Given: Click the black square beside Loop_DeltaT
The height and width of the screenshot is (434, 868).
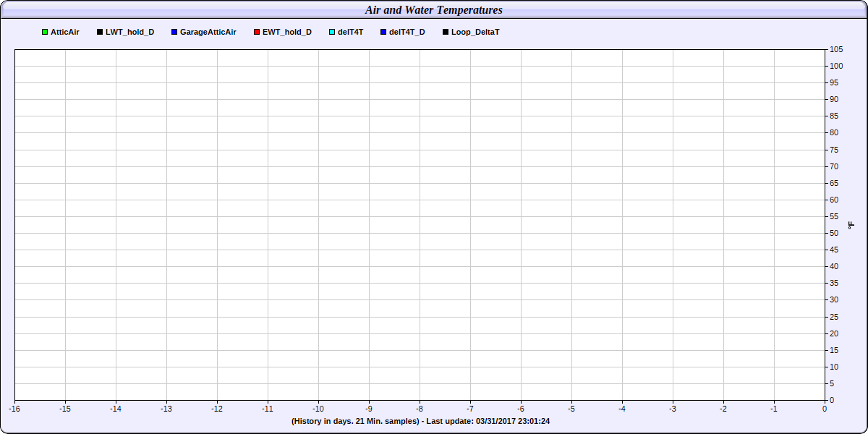Looking at the screenshot, I should pyautogui.click(x=446, y=33).
